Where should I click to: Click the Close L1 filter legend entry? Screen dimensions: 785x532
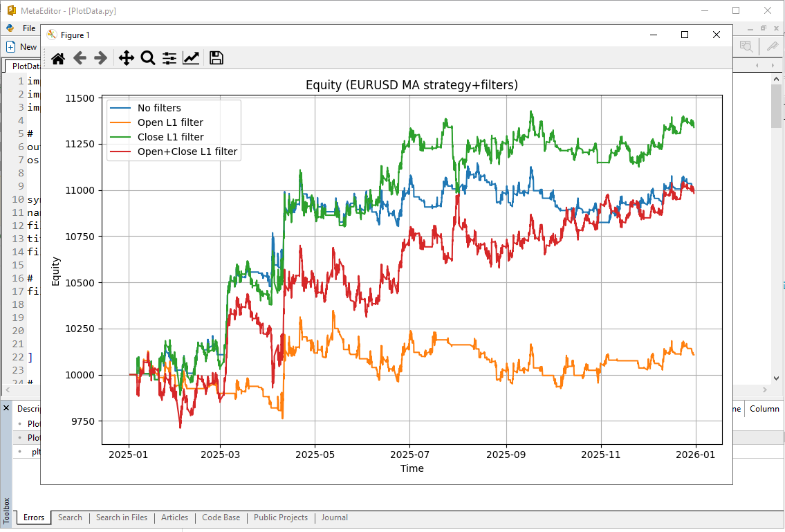[x=171, y=137]
